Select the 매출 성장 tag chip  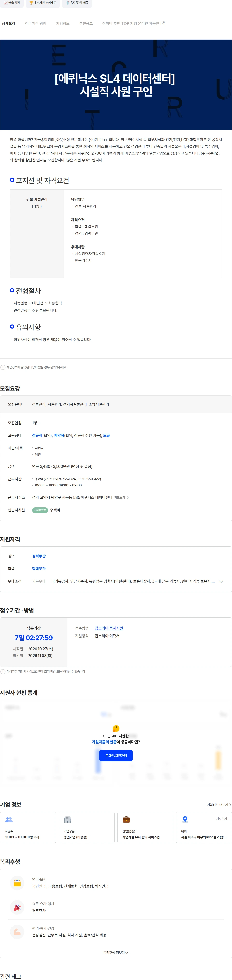click(12, 3)
